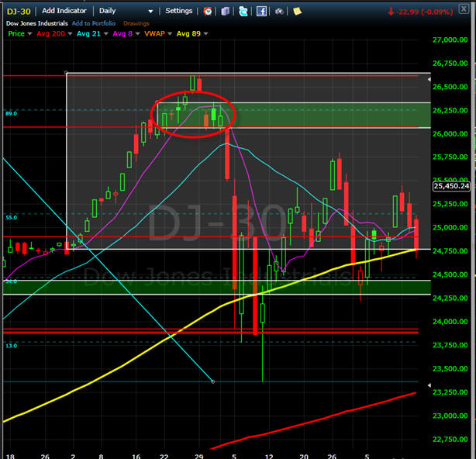Click the upper right axis arrow marker
The width and height of the screenshot is (476, 459).
pos(429,79)
